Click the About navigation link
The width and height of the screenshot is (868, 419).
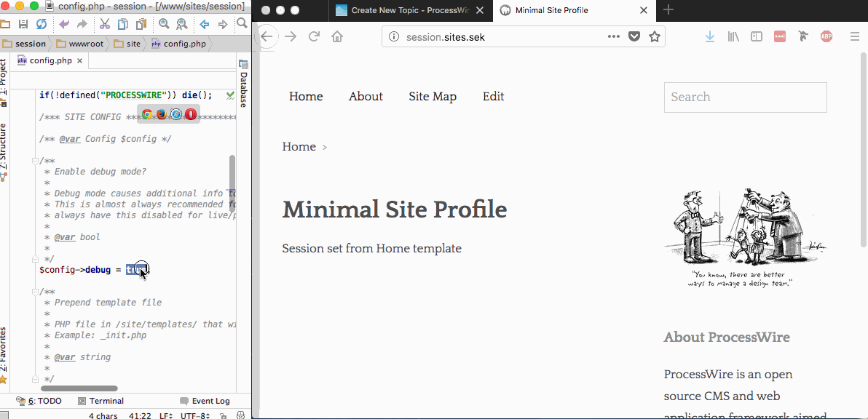(366, 97)
